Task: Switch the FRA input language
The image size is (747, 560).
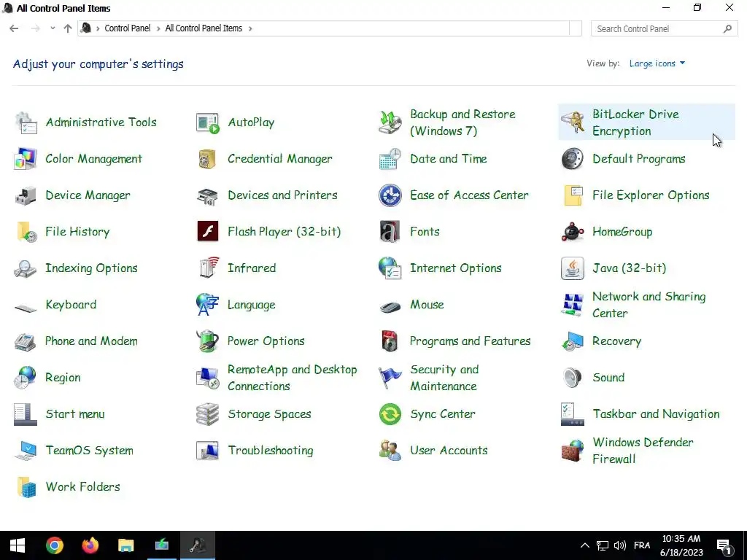Action: 642,545
